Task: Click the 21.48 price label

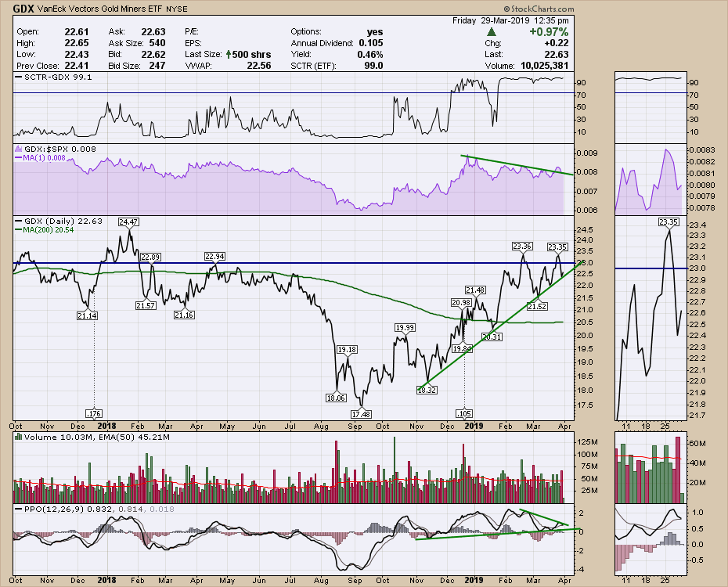Action: click(475, 290)
